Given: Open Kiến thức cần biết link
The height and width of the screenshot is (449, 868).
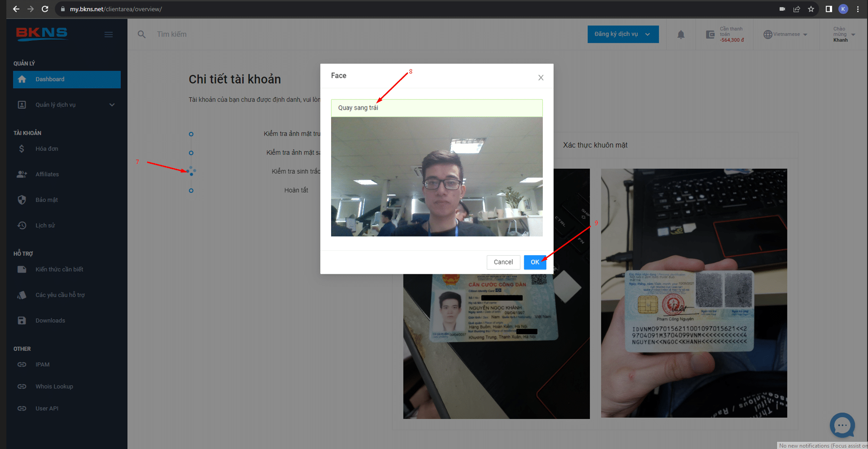Looking at the screenshot, I should pyautogui.click(x=59, y=269).
